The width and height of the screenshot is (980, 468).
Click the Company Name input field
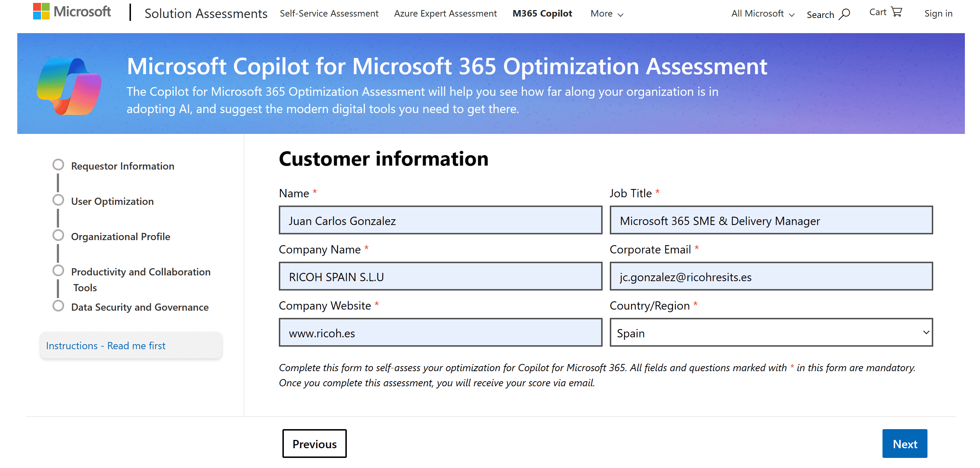click(x=441, y=276)
